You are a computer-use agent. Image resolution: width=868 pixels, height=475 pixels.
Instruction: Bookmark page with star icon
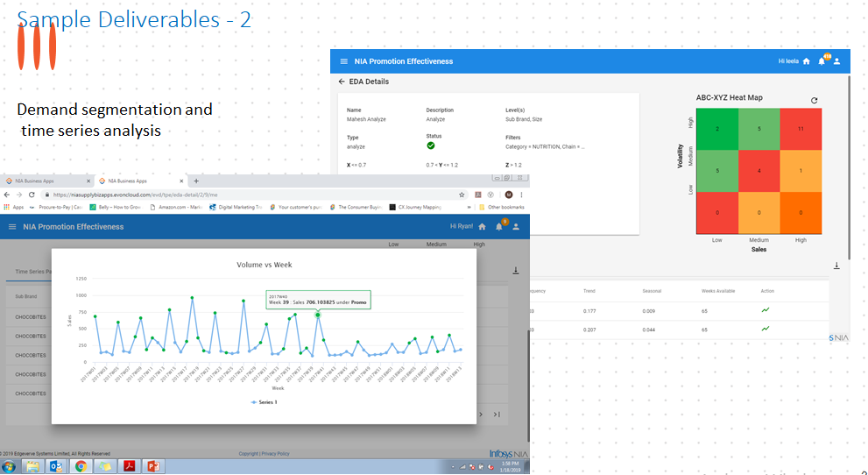tap(462, 195)
